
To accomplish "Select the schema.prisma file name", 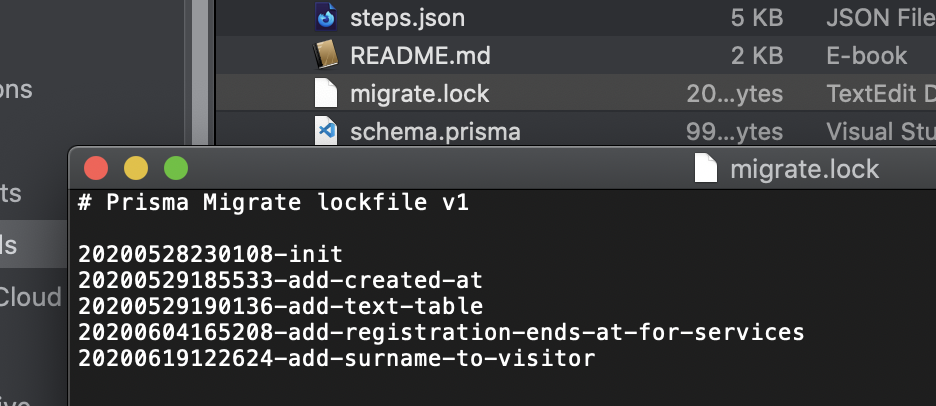I will click(x=435, y=131).
